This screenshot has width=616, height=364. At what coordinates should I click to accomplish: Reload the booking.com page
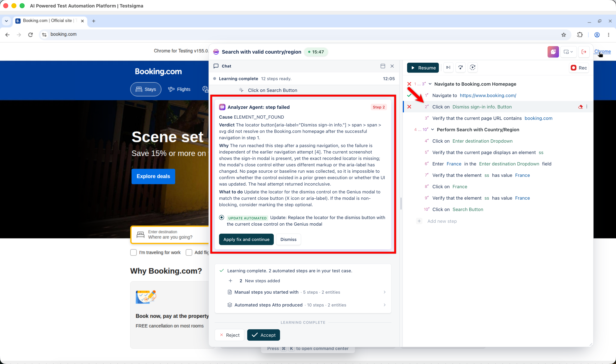click(30, 35)
